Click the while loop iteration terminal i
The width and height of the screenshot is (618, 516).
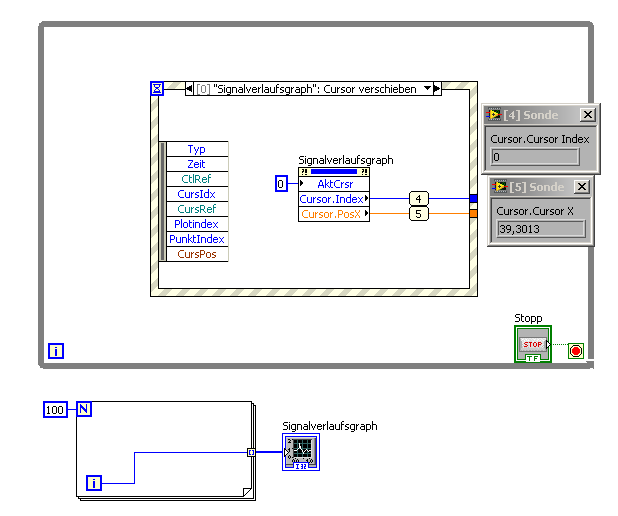click(x=56, y=351)
